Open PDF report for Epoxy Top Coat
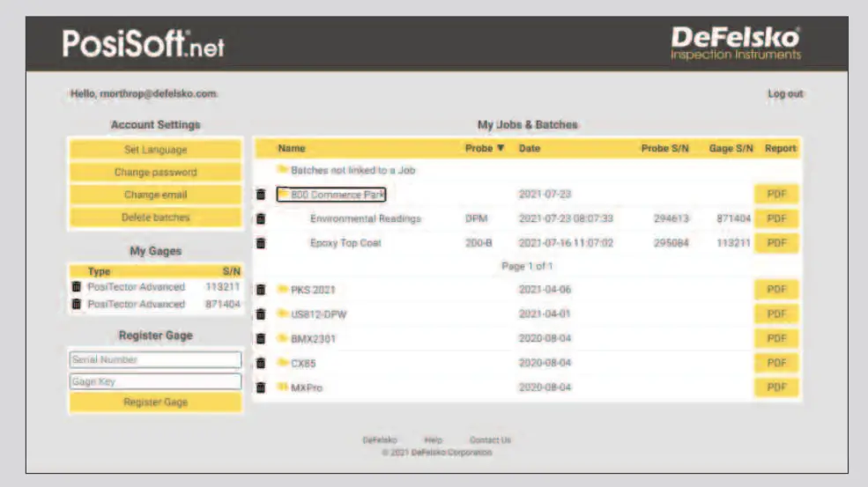This screenshot has width=868, height=487. click(776, 243)
